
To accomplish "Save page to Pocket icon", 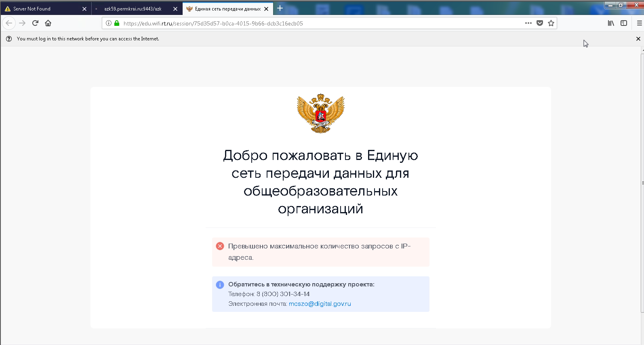I will [x=539, y=23].
